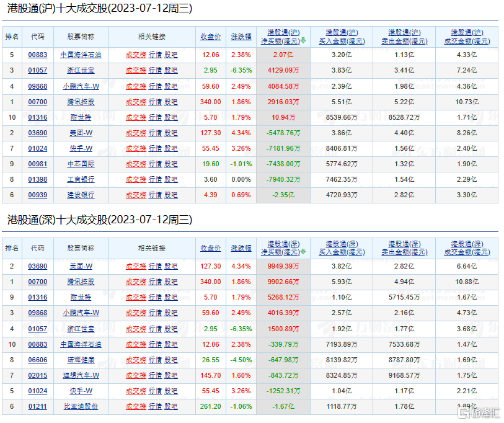
Task: Click 美团-W in the 港股通(深) table
Action: pos(81,266)
